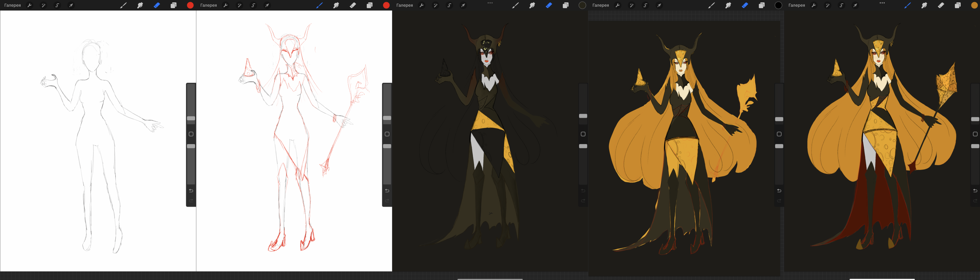
Task: Click brush size slider handle in dark silhouette sidebar
Action: (583, 116)
